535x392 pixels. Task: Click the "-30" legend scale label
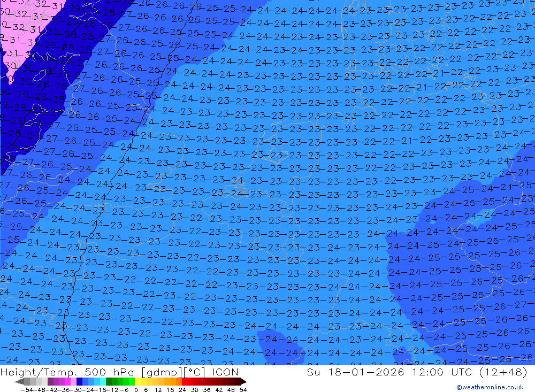click(x=75, y=390)
